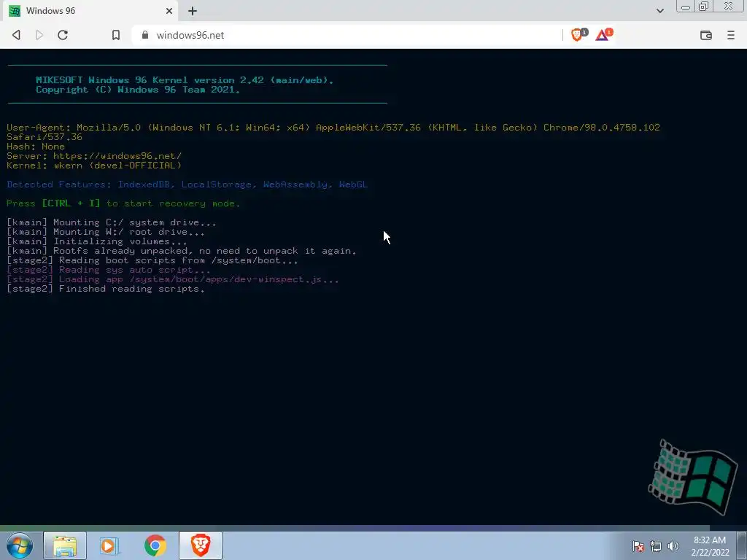Minimize the browser window

[686, 6]
